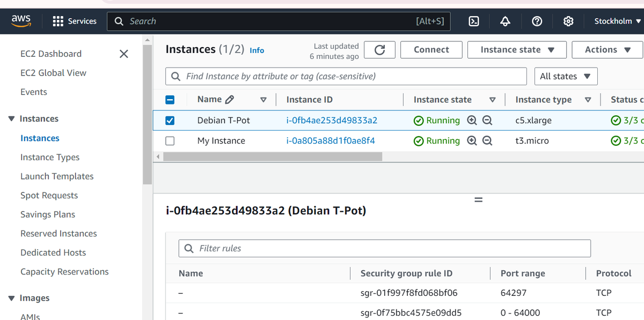Open Savings Plans page
The image size is (644, 320).
click(x=48, y=214)
